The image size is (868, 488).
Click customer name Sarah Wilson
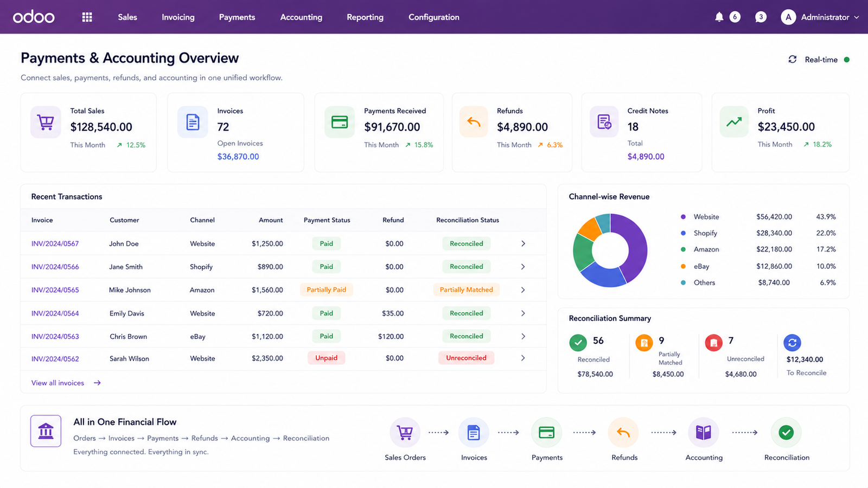[x=129, y=358]
